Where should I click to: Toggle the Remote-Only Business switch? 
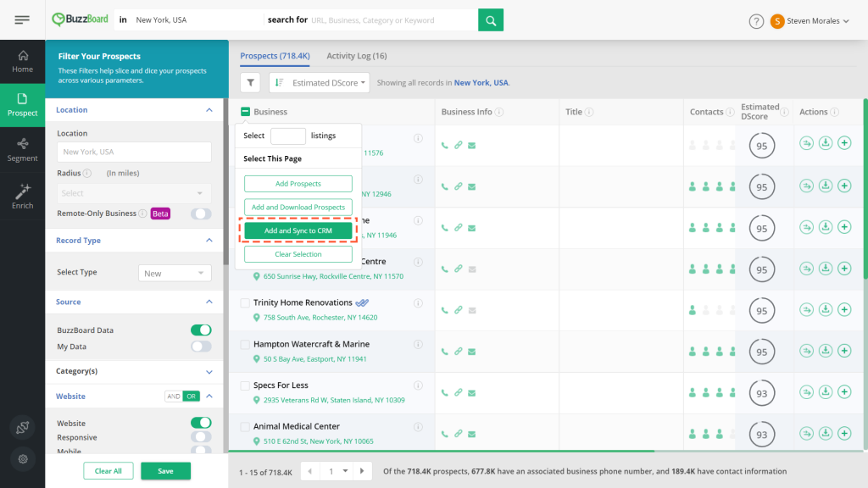201,213
